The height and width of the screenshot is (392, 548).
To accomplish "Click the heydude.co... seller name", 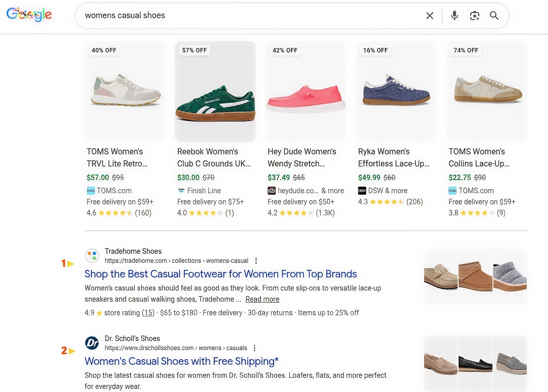I will [x=298, y=191].
